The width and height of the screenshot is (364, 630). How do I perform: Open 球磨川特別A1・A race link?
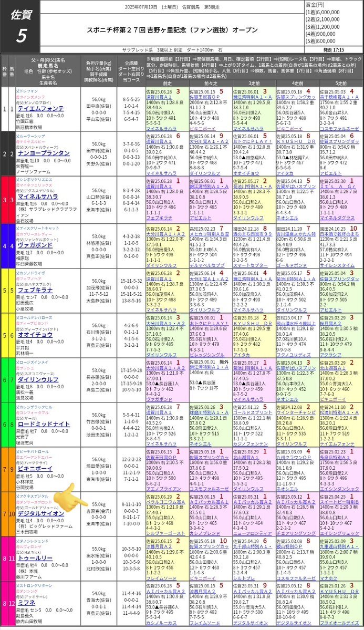point(209,412)
